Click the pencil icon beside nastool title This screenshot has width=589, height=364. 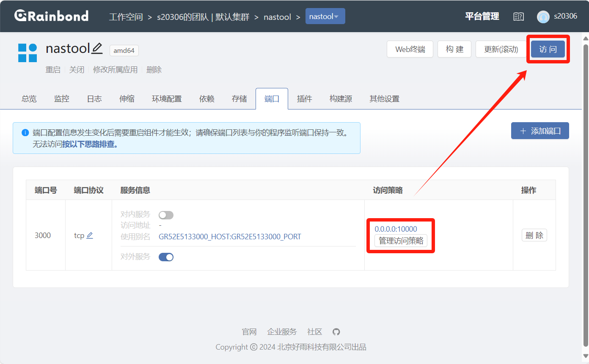97,48
